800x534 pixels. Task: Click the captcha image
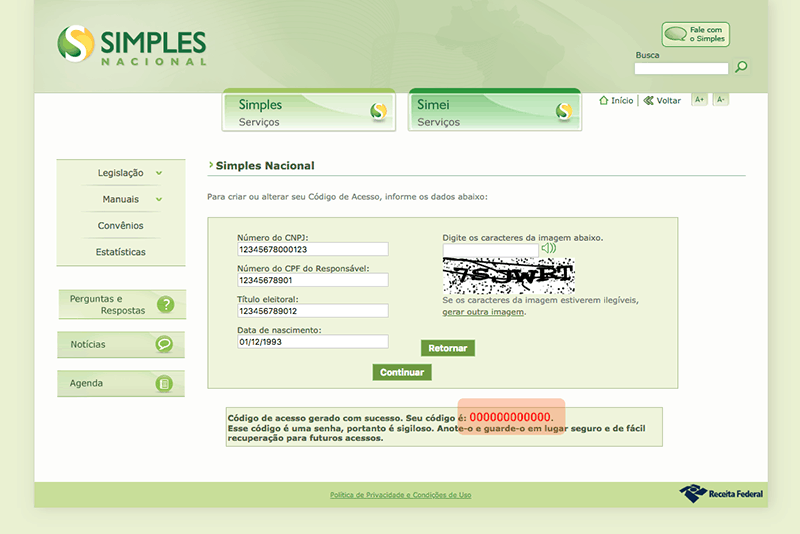[509, 275]
